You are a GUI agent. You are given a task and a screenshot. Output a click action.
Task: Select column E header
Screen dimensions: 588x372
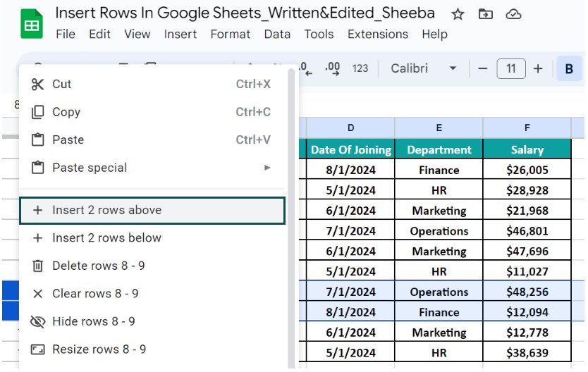[x=439, y=128]
